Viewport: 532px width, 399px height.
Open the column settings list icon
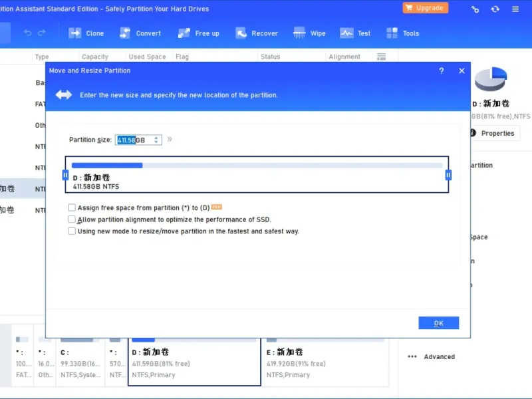(x=381, y=57)
